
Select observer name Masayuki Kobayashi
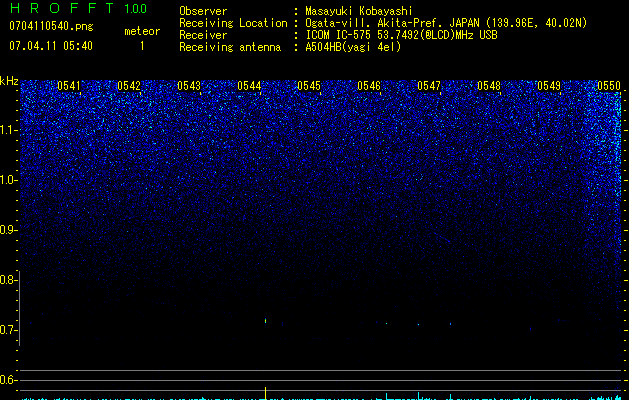pyautogui.click(x=359, y=11)
